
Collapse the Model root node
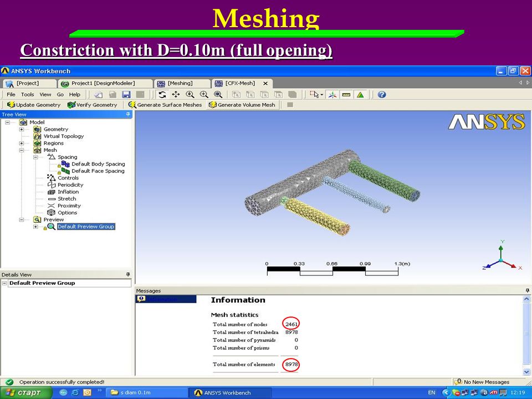[x=7, y=122]
